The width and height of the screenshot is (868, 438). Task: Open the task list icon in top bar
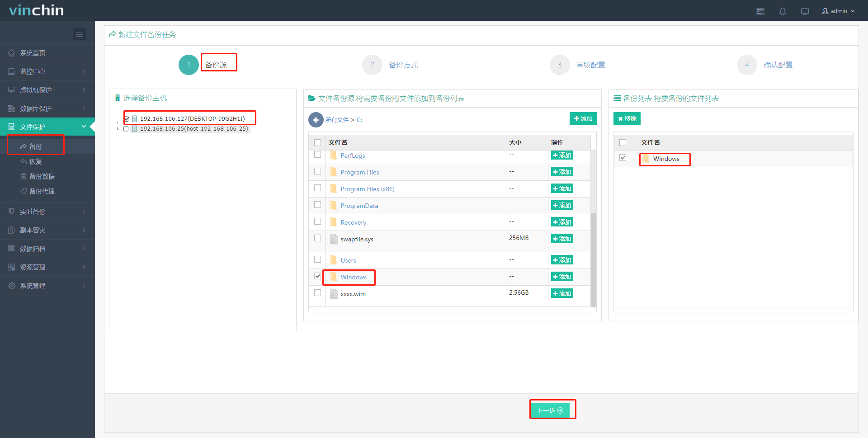point(760,11)
